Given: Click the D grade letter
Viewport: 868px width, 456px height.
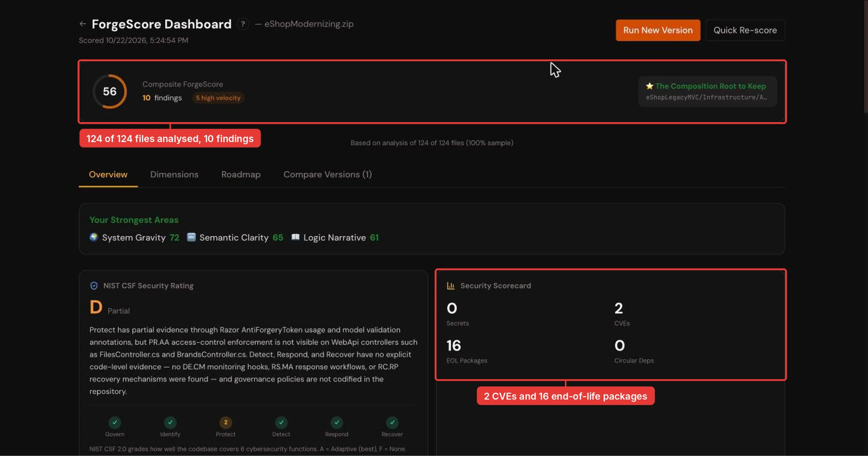Looking at the screenshot, I should [x=96, y=307].
